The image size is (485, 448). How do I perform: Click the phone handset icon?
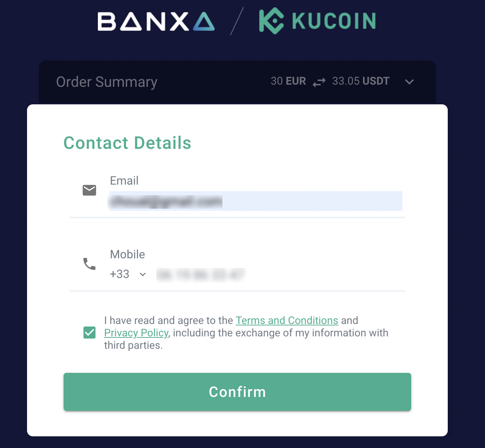point(89,264)
